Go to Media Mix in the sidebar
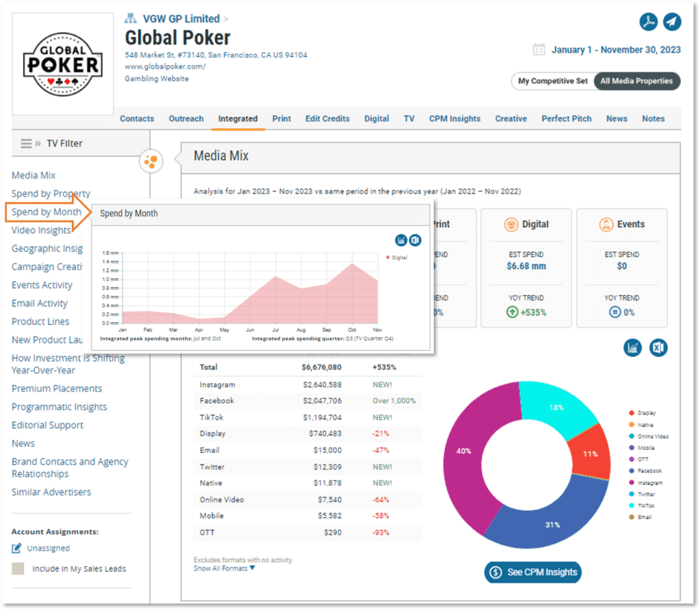Viewport: 700px width, 610px height. 33,175
